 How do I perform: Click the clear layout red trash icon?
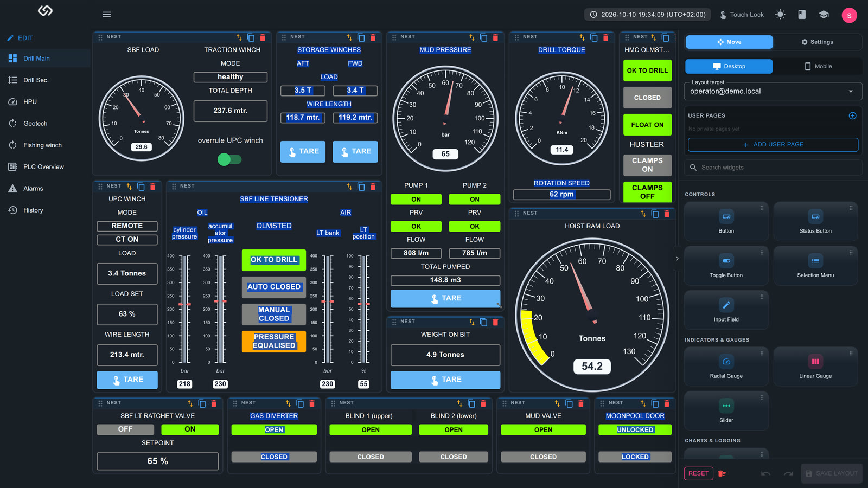(722, 473)
